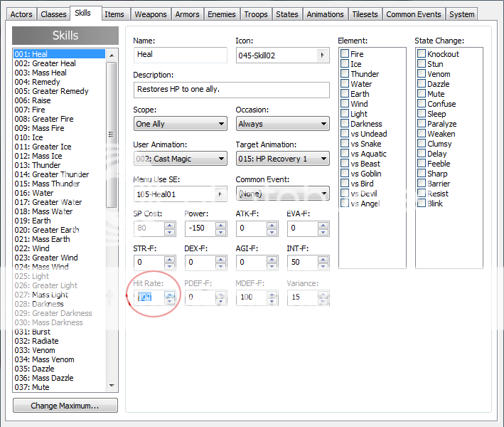The width and height of the screenshot is (504, 427).
Task: Open the Common Events tab
Action: (x=413, y=14)
